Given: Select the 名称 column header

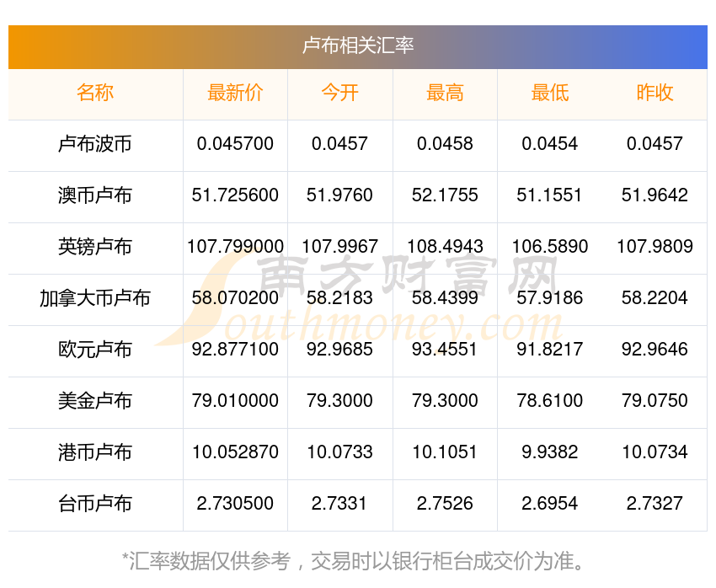Looking at the screenshot, I should coord(95,93).
